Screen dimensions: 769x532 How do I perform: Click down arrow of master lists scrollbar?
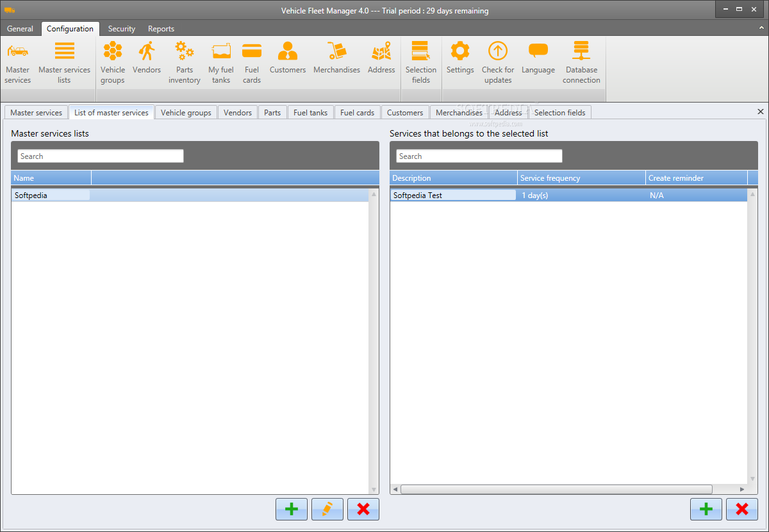(374, 489)
